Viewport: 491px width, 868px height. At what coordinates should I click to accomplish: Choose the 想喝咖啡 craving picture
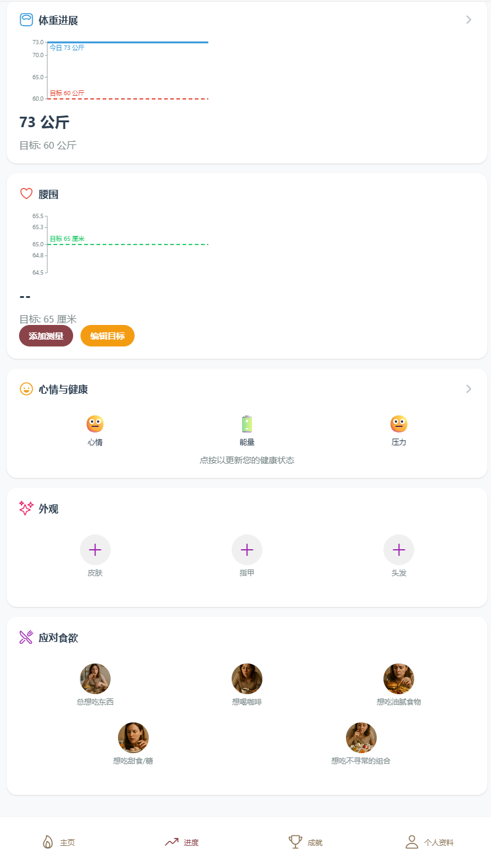pos(247,679)
